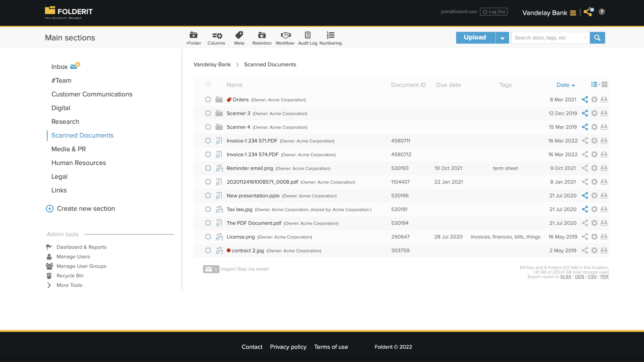Click the Log Out button
Viewport: 644px width, 362px height.
493,11
